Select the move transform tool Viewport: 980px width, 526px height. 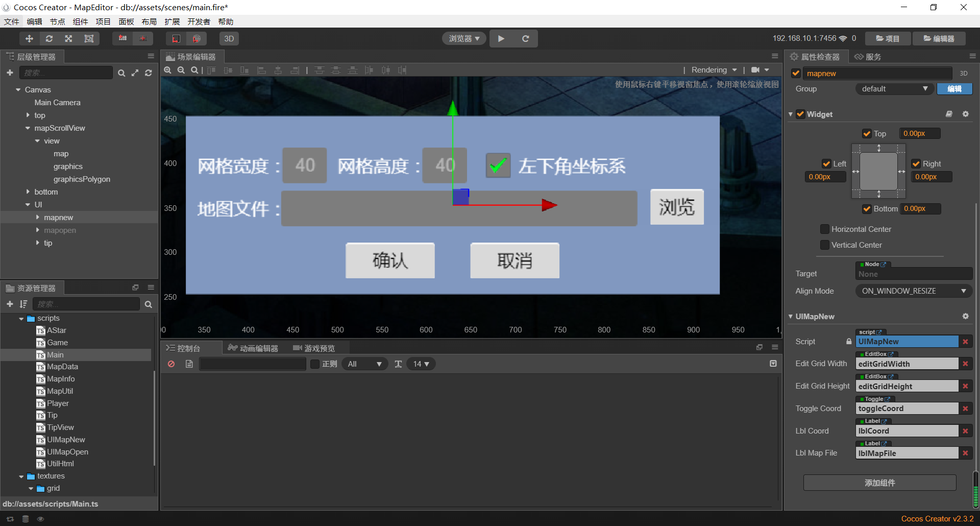point(29,39)
